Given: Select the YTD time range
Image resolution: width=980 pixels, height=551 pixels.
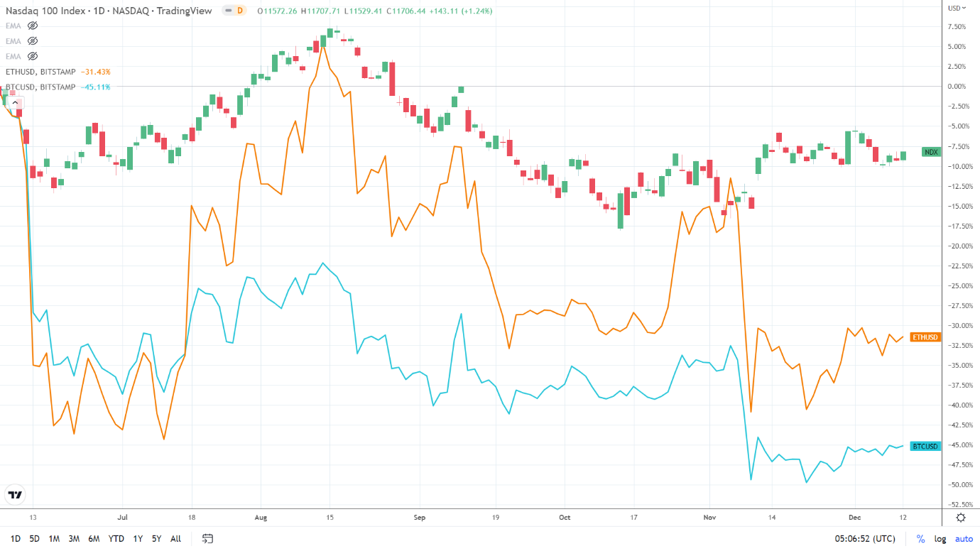Looking at the screenshot, I should tap(116, 539).
